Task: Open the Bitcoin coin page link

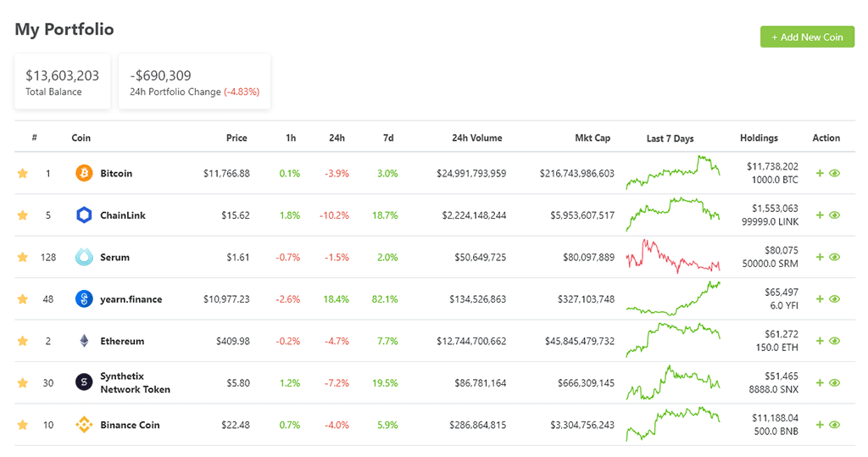Action: tap(116, 173)
